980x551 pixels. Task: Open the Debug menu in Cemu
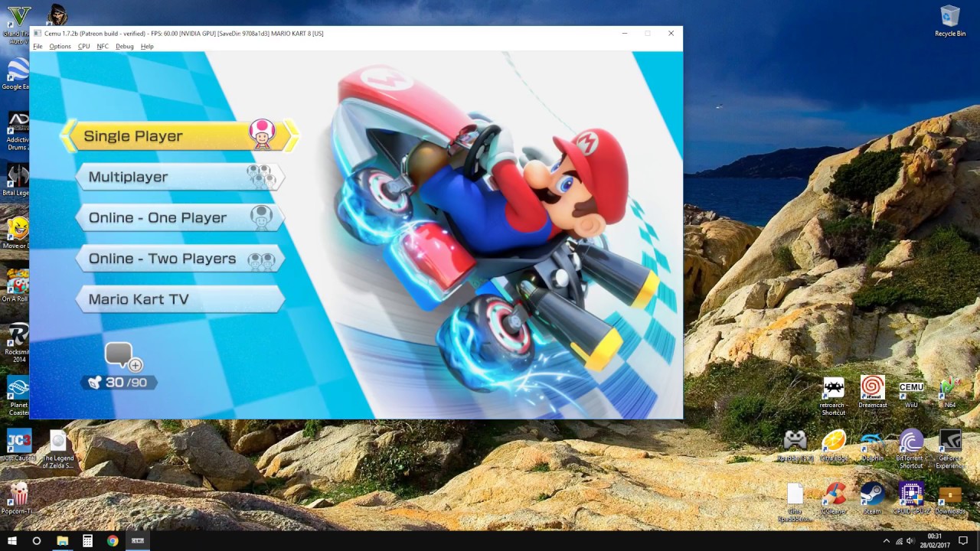pos(124,47)
